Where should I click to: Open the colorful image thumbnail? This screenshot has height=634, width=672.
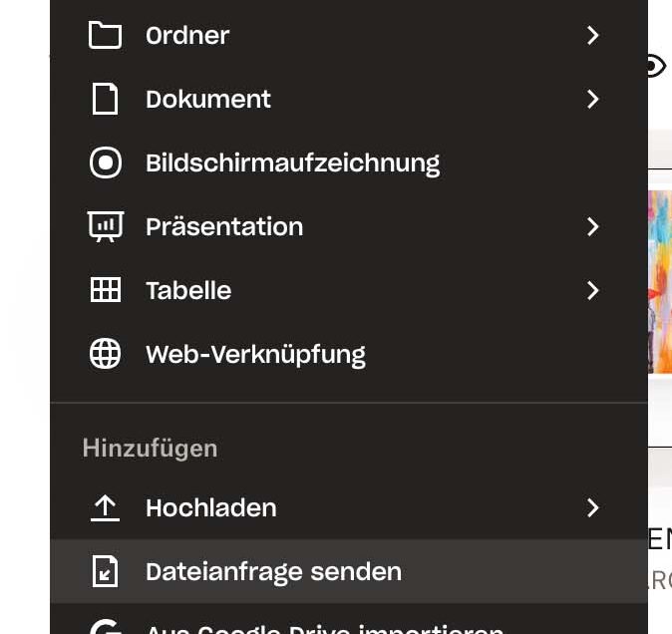point(659,281)
